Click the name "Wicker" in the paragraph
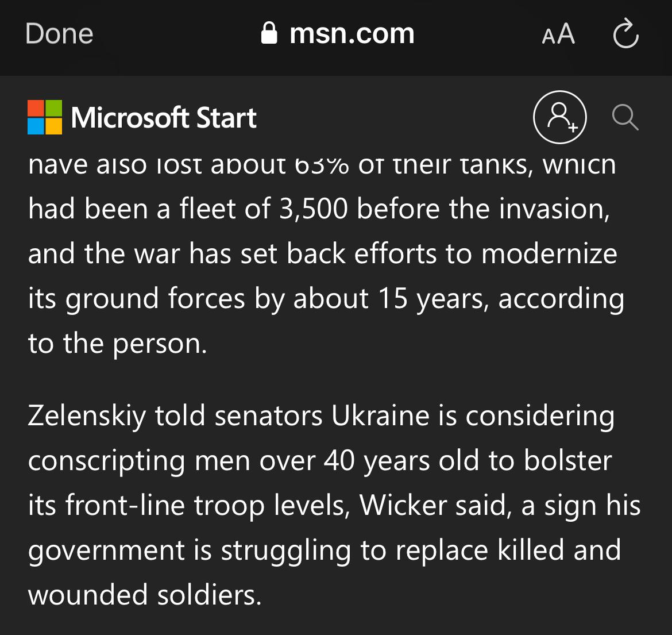The width and height of the screenshot is (672, 635). click(x=403, y=505)
